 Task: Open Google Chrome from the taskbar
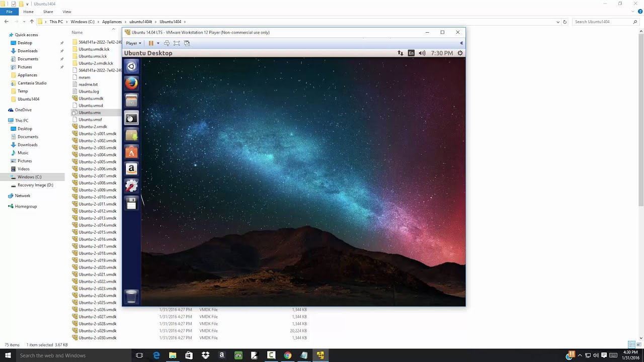[x=287, y=355]
